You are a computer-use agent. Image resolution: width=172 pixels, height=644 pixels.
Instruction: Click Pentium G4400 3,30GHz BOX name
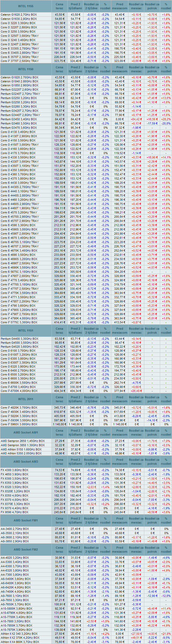click(x=19, y=339)
